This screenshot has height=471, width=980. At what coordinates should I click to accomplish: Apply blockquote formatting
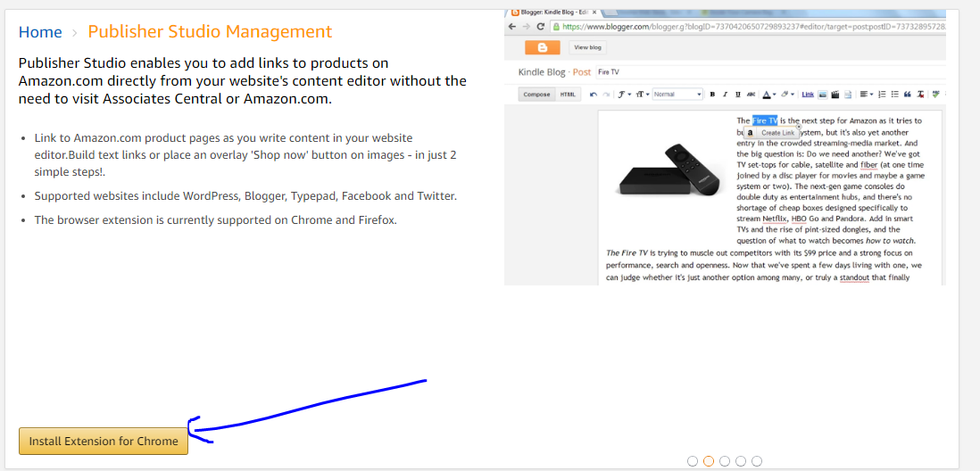tap(908, 95)
